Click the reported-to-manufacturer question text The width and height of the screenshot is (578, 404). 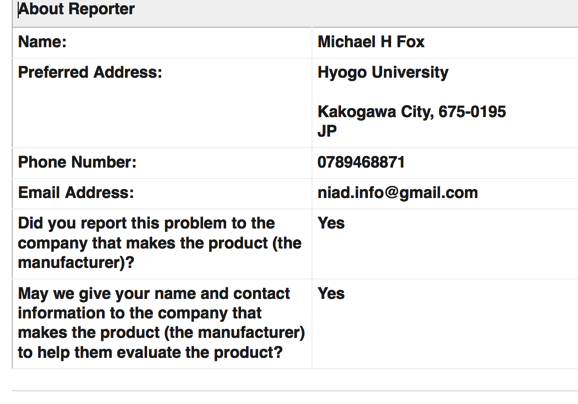160,243
